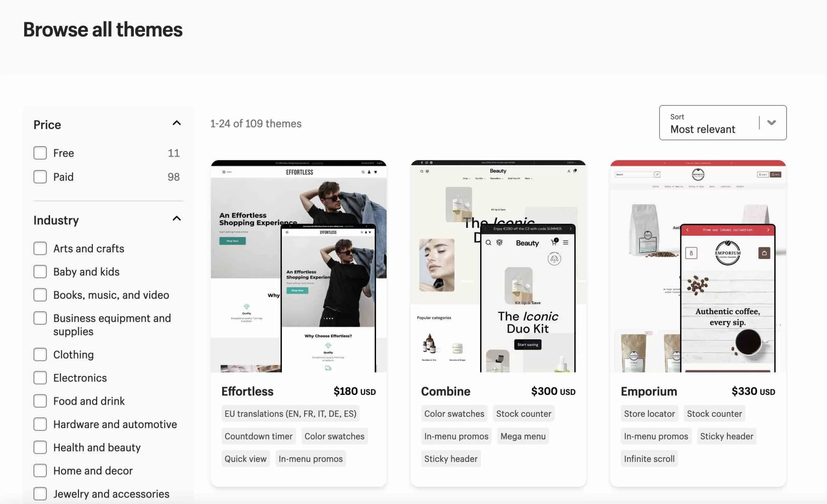Select Most relevant sort option
Screen dimensions: 827x504
(723, 122)
